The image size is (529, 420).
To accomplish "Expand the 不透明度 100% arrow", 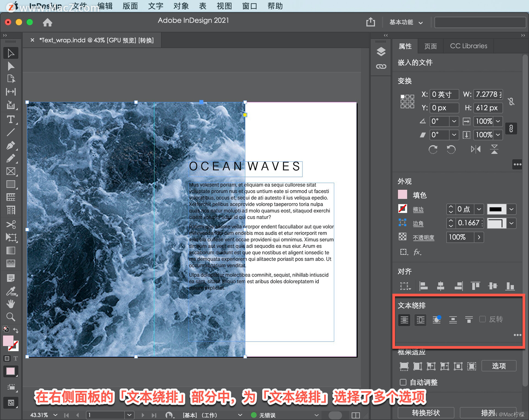I will coord(479,237).
